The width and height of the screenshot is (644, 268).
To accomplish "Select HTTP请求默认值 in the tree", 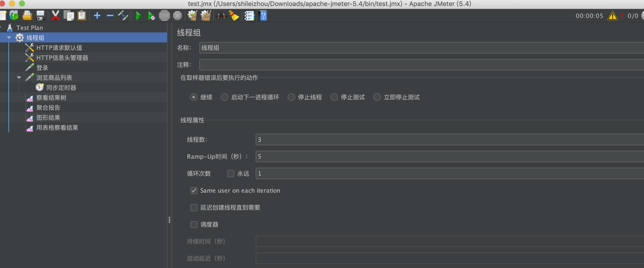I will (59, 48).
